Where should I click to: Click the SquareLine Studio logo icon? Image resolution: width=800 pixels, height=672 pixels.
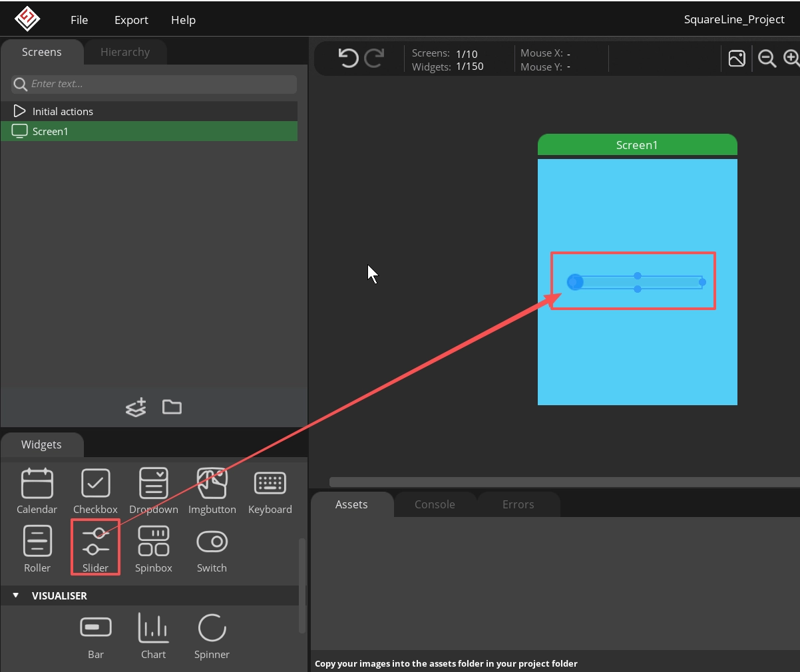pyautogui.click(x=27, y=19)
